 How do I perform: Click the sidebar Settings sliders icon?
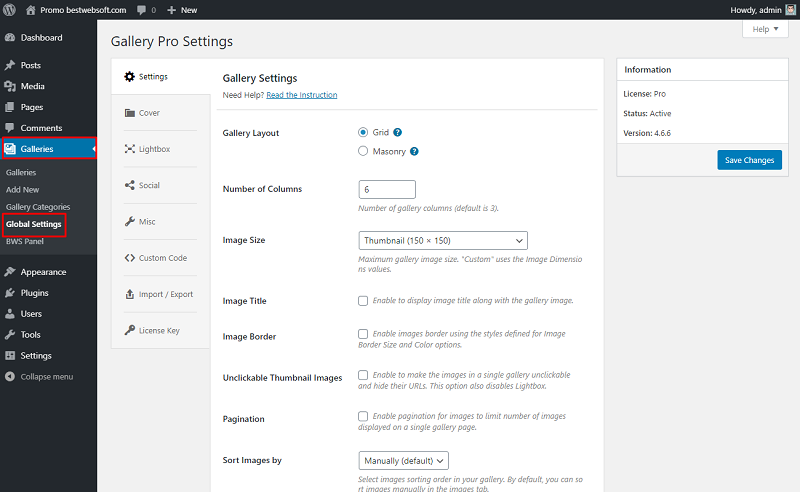coord(10,355)
